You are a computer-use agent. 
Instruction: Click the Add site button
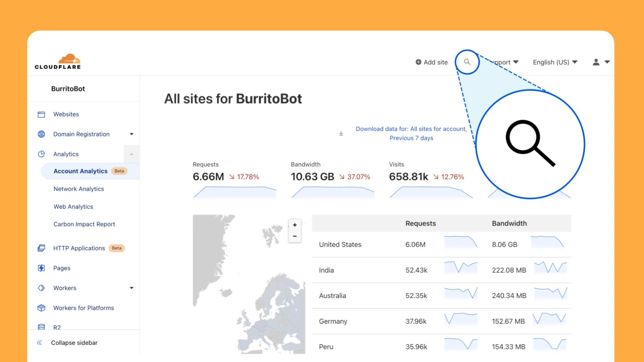pyautogui.click(x=432, y=62)
